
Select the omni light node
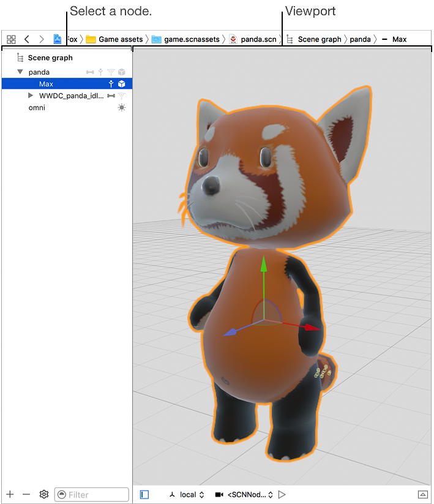tap(67, 108)
